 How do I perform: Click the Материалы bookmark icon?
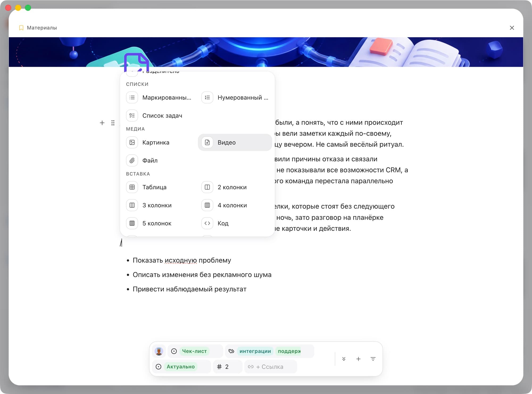tap(21, 28)
